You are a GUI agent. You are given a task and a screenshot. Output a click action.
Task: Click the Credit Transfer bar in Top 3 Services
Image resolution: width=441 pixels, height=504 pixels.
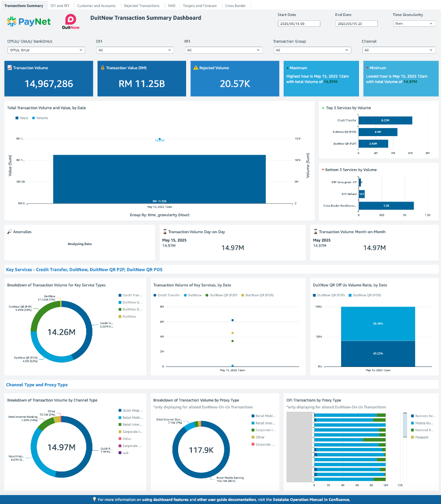click(385, 121)
